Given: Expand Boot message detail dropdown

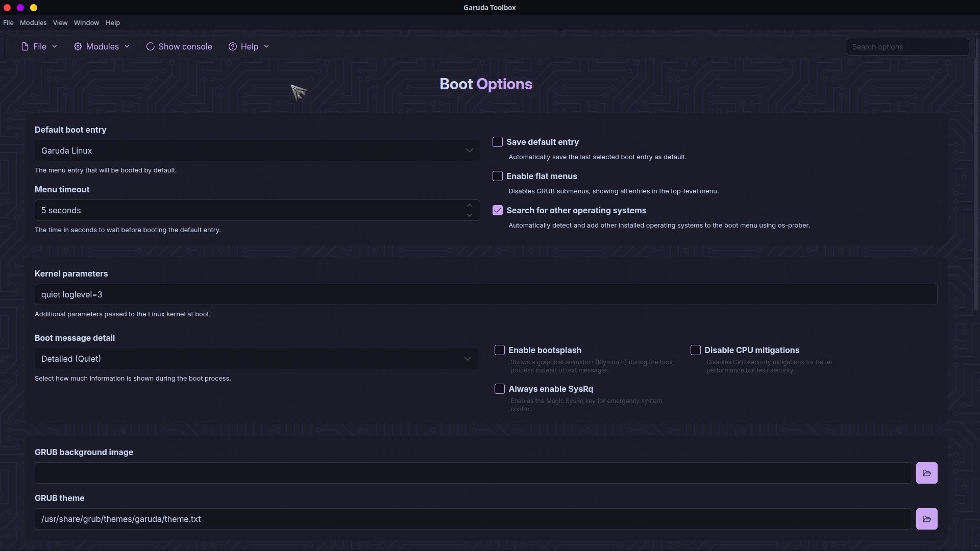Looking at the screenshot, I should coord(256,359).
